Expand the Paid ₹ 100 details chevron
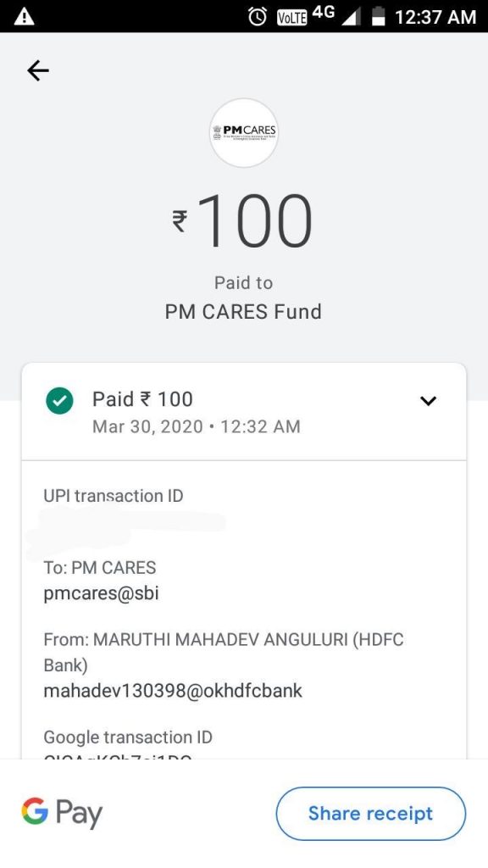 (428, 401)
